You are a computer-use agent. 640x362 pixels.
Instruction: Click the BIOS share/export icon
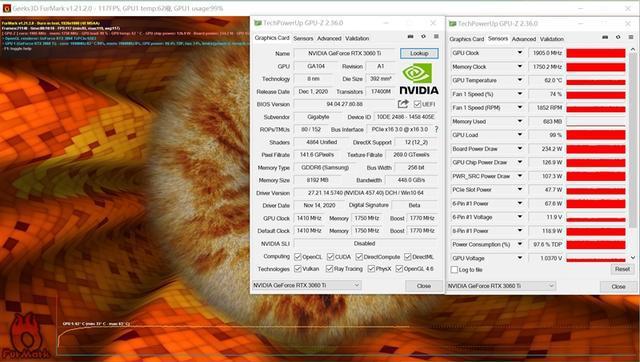click(403, 104)
